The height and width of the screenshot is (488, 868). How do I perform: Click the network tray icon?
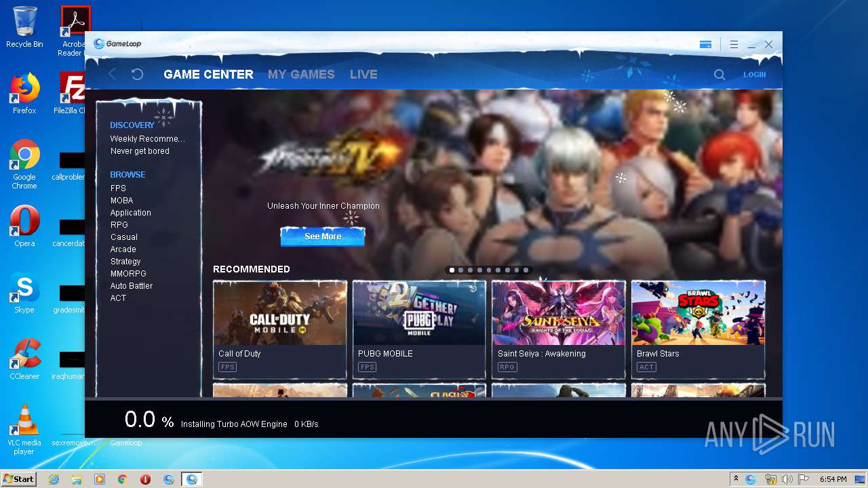pos(770,479)
